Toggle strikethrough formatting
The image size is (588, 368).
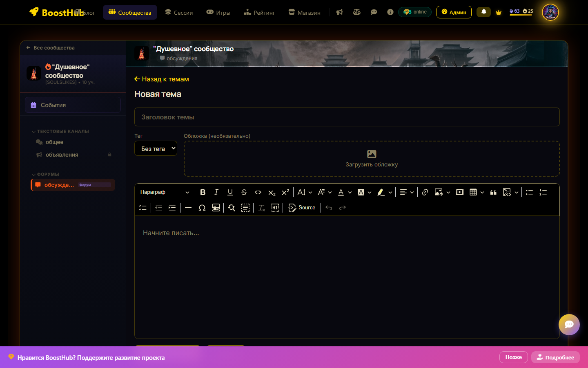click(244, 192)
